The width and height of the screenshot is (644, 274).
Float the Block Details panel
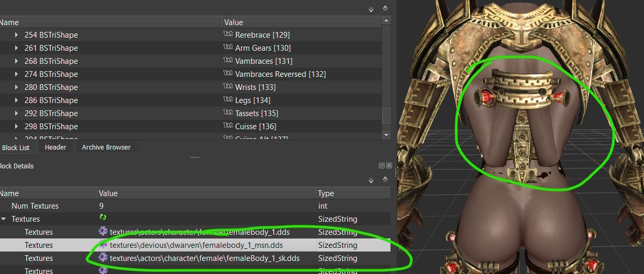coord(382,166)
